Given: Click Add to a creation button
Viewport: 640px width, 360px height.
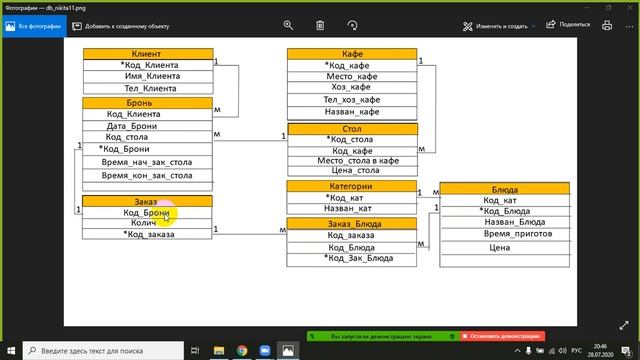Looking at the screenshot, I should (x=121, y=26).
